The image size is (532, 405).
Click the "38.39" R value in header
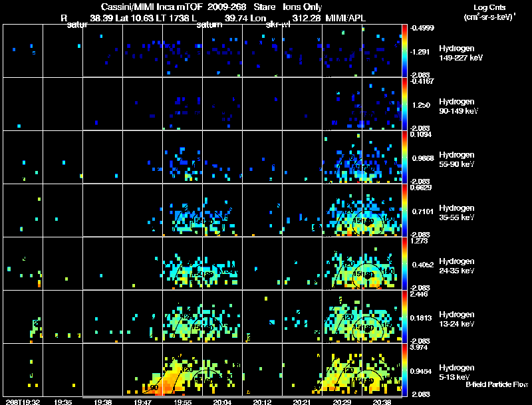[101, 18]
